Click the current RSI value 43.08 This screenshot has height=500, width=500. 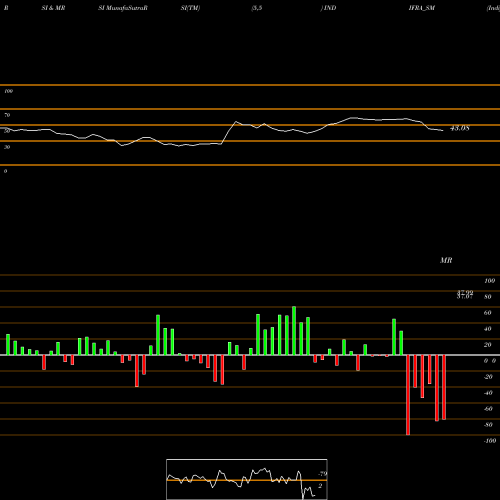(460, 128)
